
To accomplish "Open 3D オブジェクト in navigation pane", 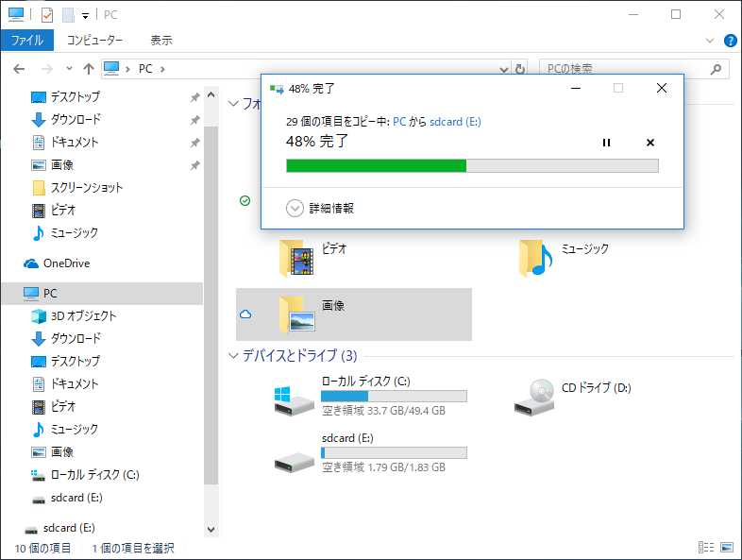I will 83,315.
